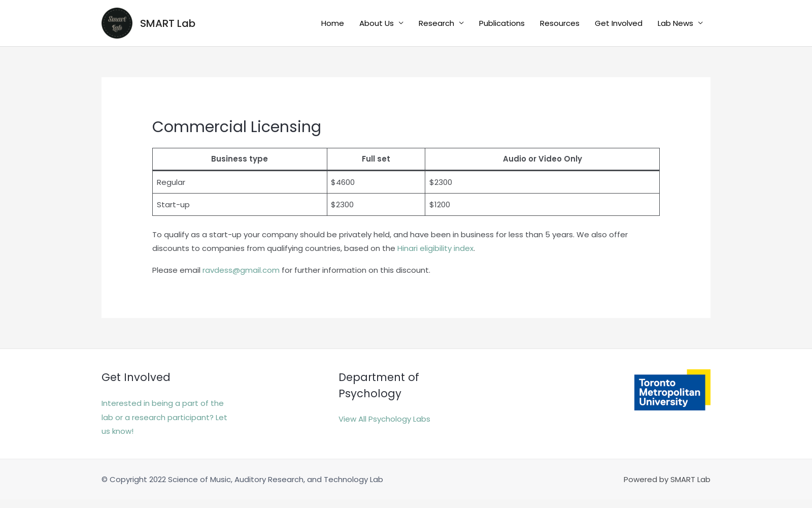
Task: Follow the Hinari eligibility index link
Action: pyautogui.click(x=435, y=248)
